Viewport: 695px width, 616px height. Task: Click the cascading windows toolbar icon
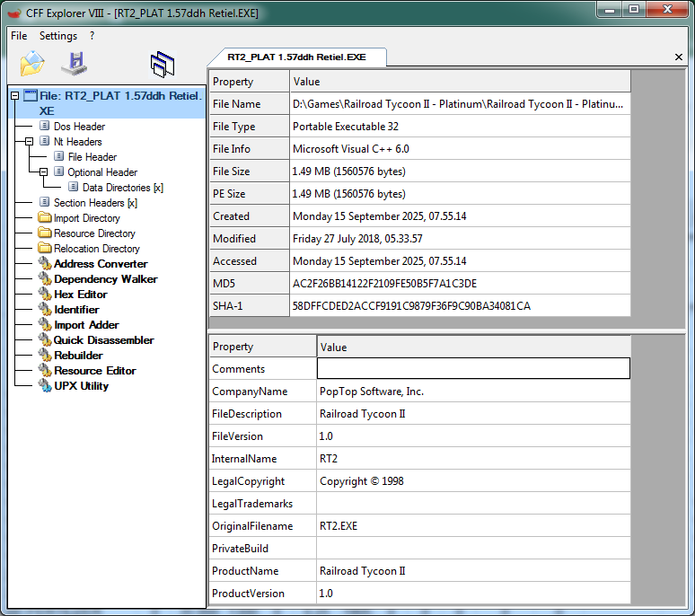(x=163, y=64)
